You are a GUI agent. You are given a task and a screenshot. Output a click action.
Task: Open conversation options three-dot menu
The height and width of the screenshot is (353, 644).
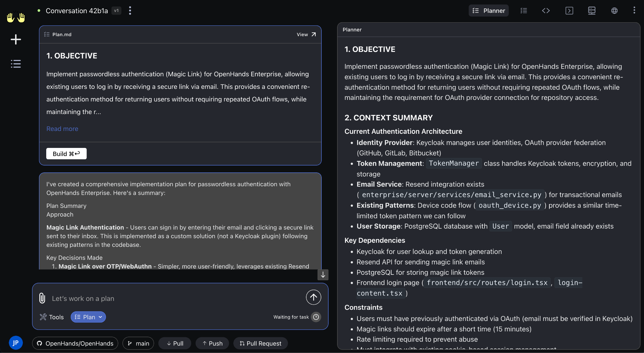(x=130, y=11)
